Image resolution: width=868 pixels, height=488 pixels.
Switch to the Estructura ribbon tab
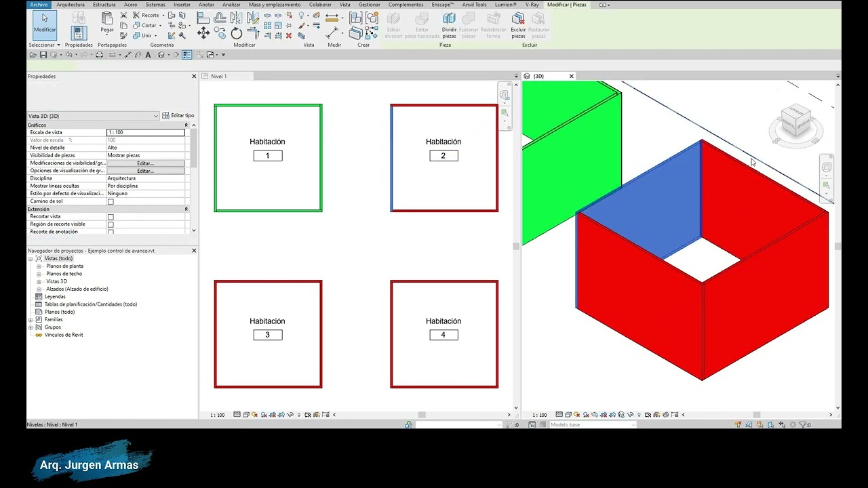[x=104, y=4]
